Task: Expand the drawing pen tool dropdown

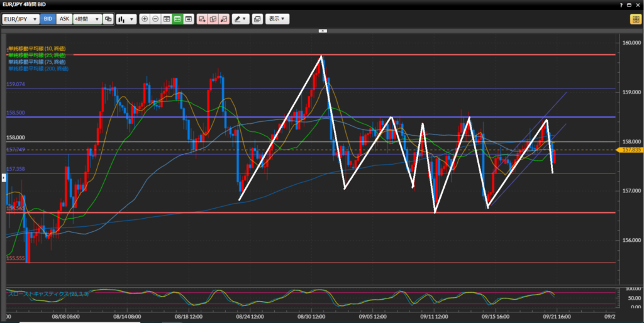Action: [240, 19]
